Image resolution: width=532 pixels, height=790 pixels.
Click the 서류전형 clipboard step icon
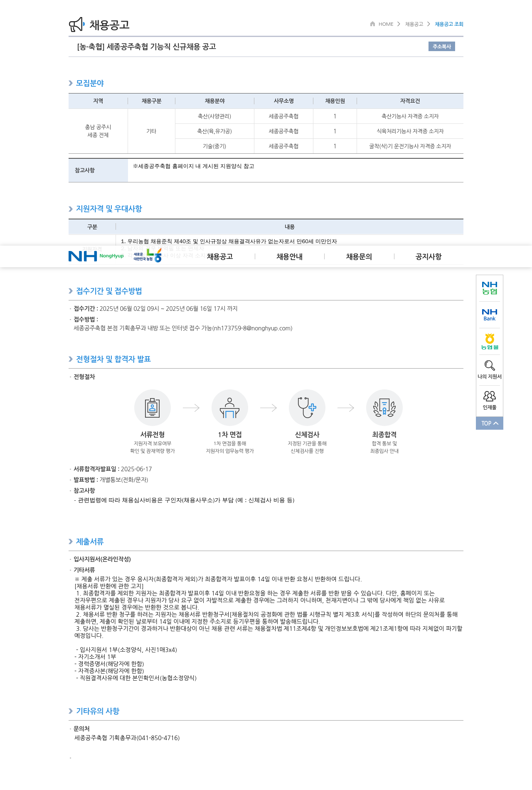click(x=153, y=408)
